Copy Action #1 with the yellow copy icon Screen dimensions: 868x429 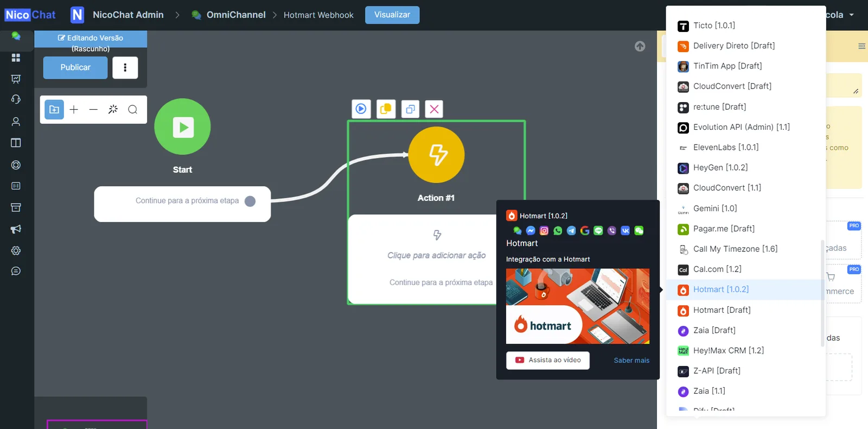[x=386, y=109]
